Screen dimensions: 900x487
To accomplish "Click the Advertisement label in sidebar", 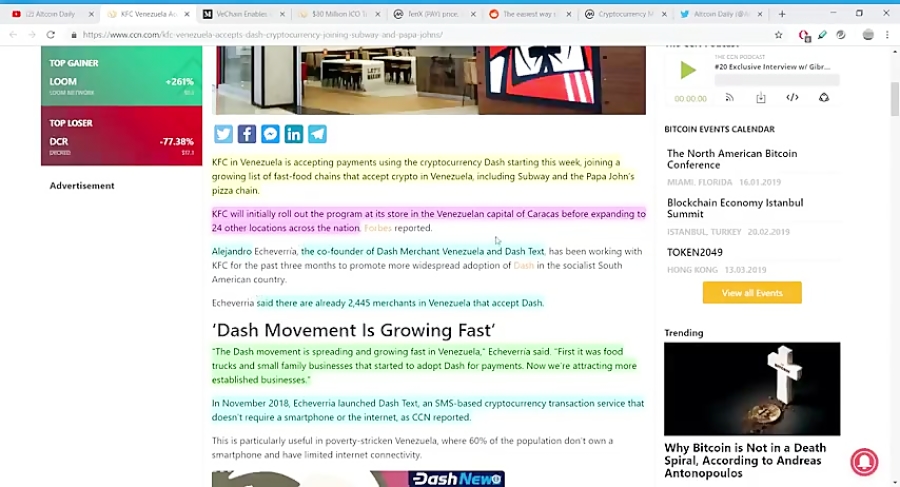I will (x=82, y=185).
